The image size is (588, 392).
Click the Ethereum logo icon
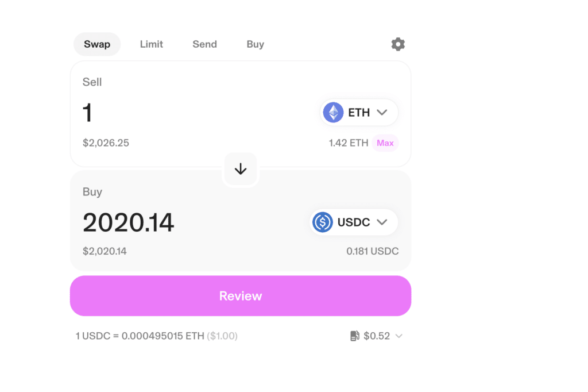(x=334, y=112)
